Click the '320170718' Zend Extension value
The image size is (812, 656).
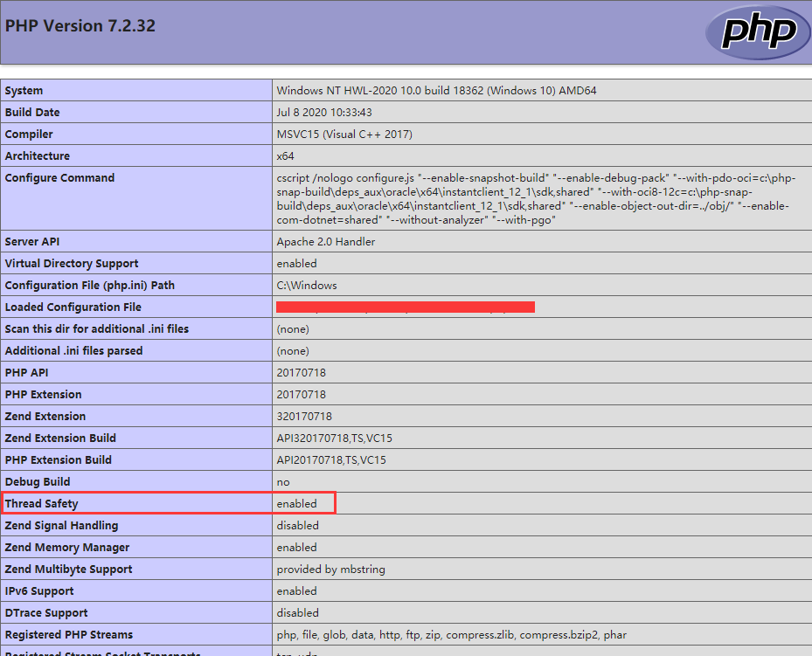click(304, 416)
